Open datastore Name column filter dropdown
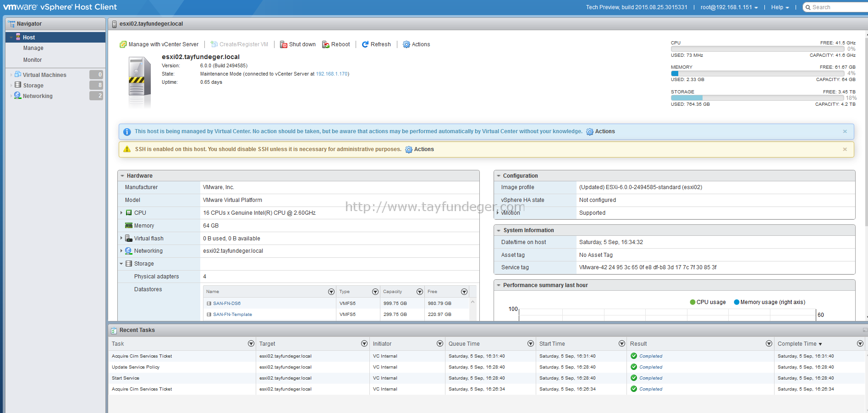 coord(331,292)
